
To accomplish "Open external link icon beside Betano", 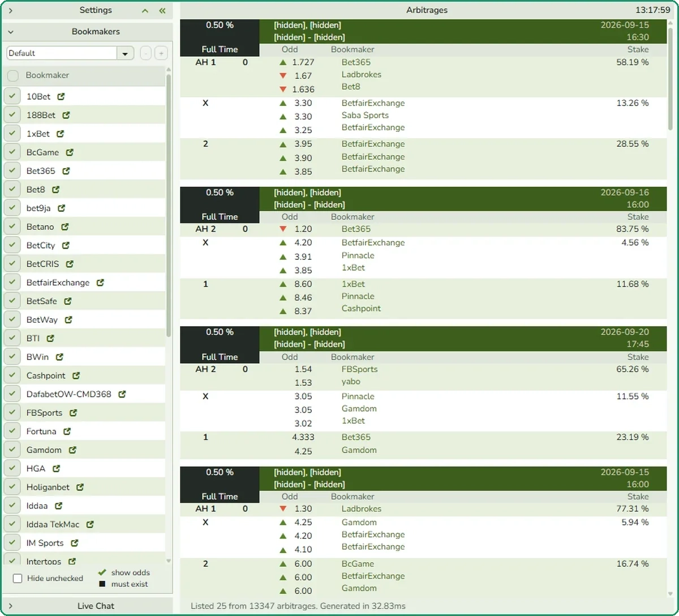I will click(65, 226).
